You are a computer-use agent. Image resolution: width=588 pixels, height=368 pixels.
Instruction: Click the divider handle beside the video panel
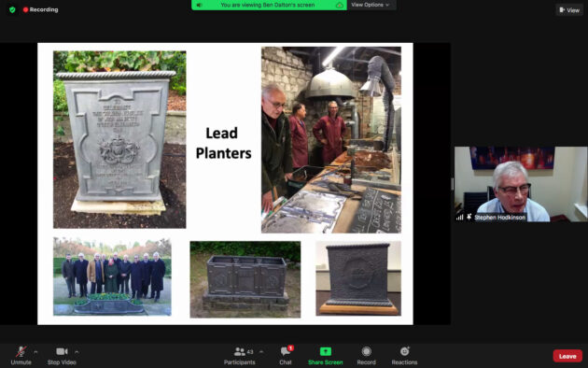coord(453,184)
